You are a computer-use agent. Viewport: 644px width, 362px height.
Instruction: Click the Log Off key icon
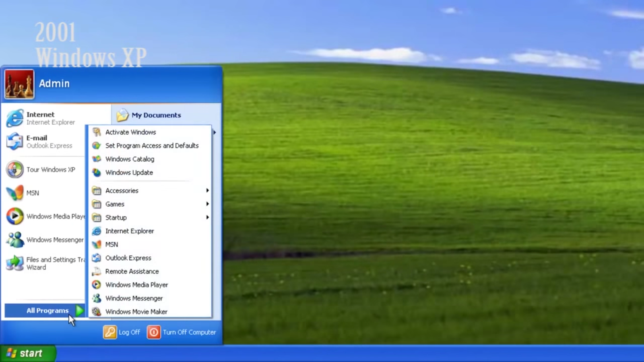pos(110,332)
